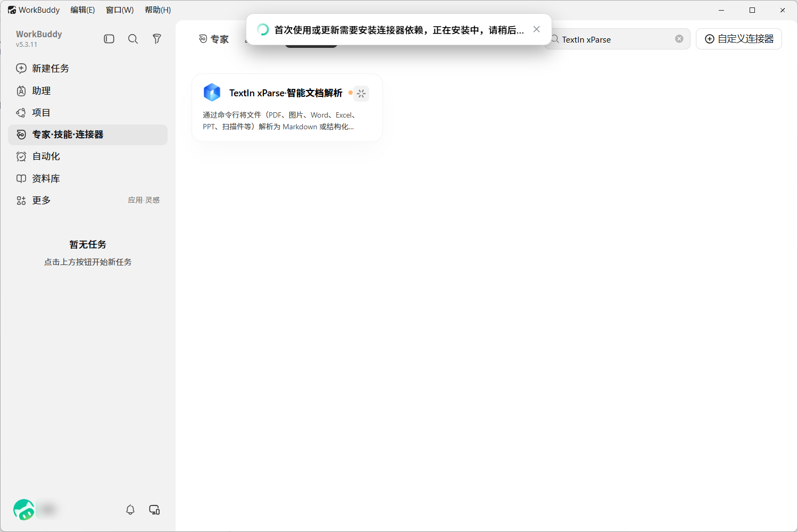The height and width of the screenshot is (532, 798).
Task: Click the 应用·灵感 label
Action: [x=144, y=201]
